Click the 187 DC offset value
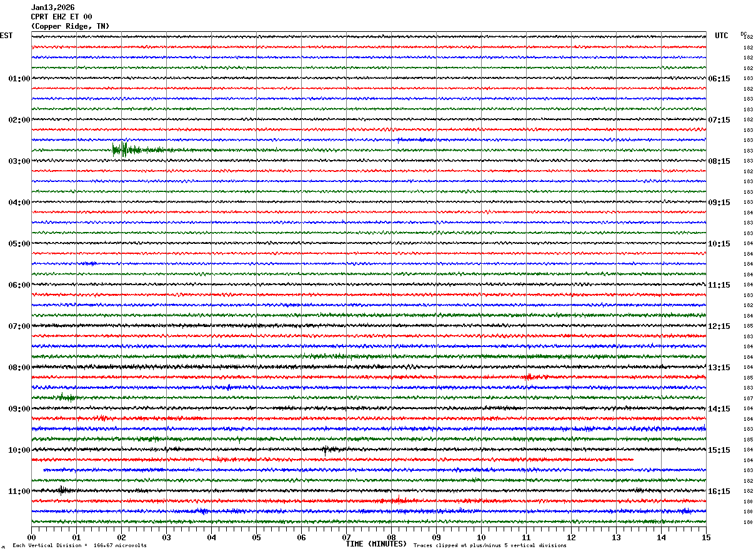The width and height of the screenshot is (756, 554). coord(748,398)
